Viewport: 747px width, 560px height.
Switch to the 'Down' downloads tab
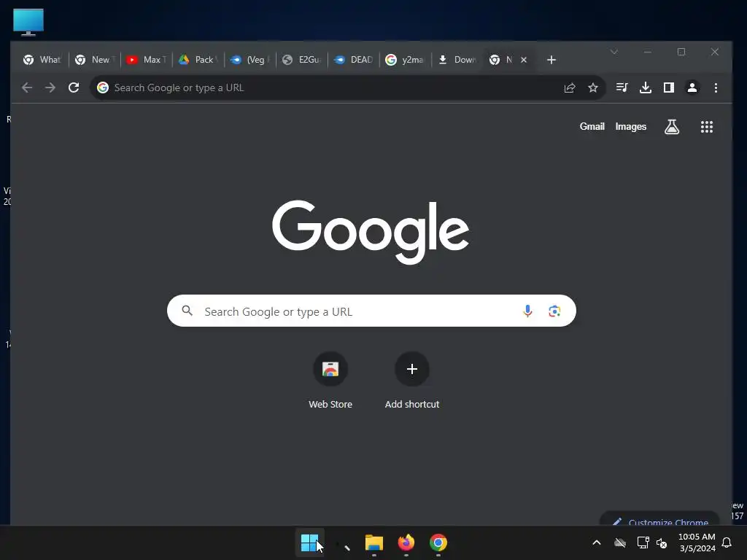pos(457,60)
